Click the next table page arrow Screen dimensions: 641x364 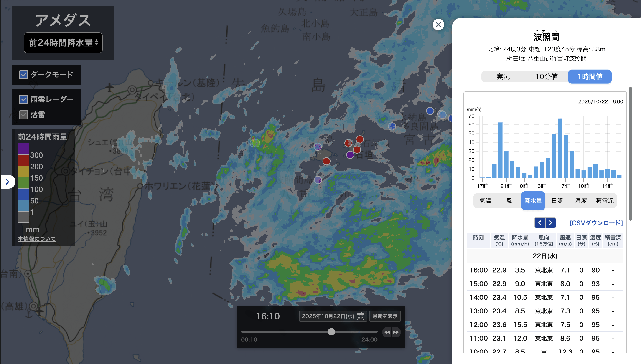pos(550,223)
